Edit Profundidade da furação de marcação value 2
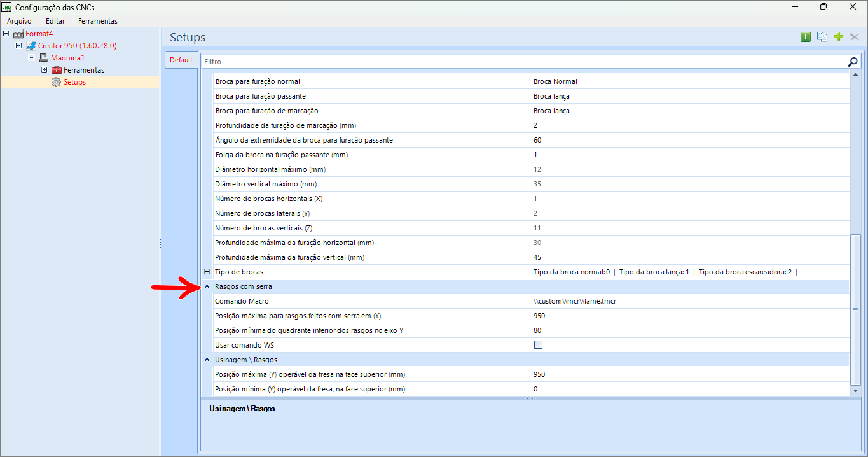 [x=690, y=125]
